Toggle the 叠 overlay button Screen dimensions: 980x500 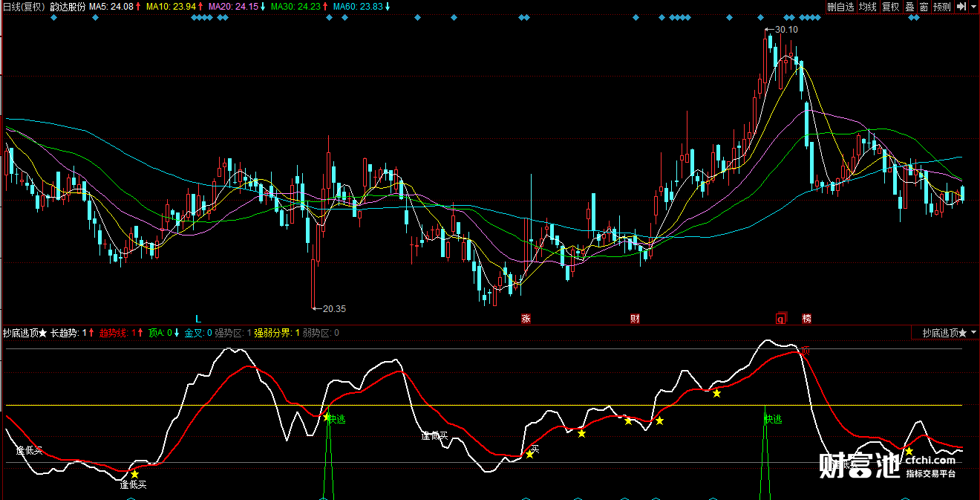click(909, 7)
